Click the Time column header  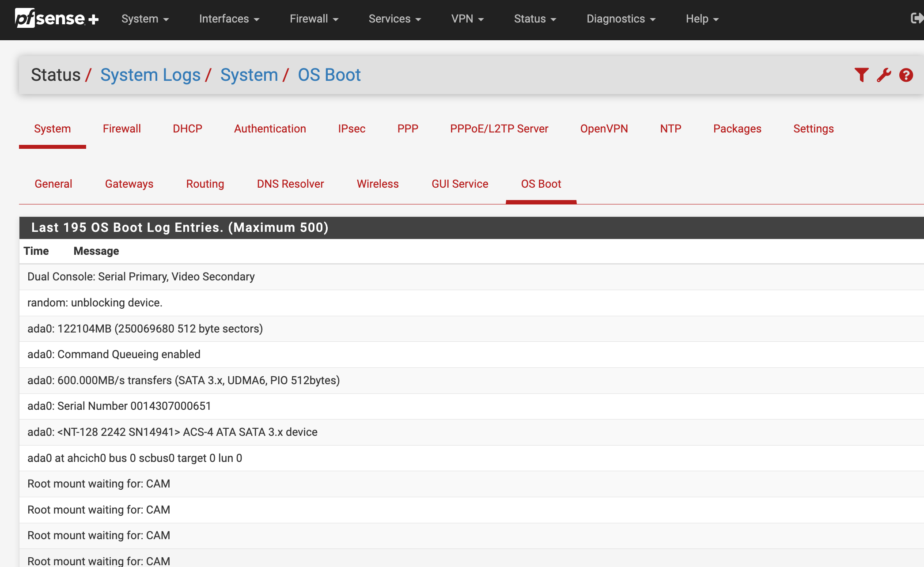coord(36,251)
